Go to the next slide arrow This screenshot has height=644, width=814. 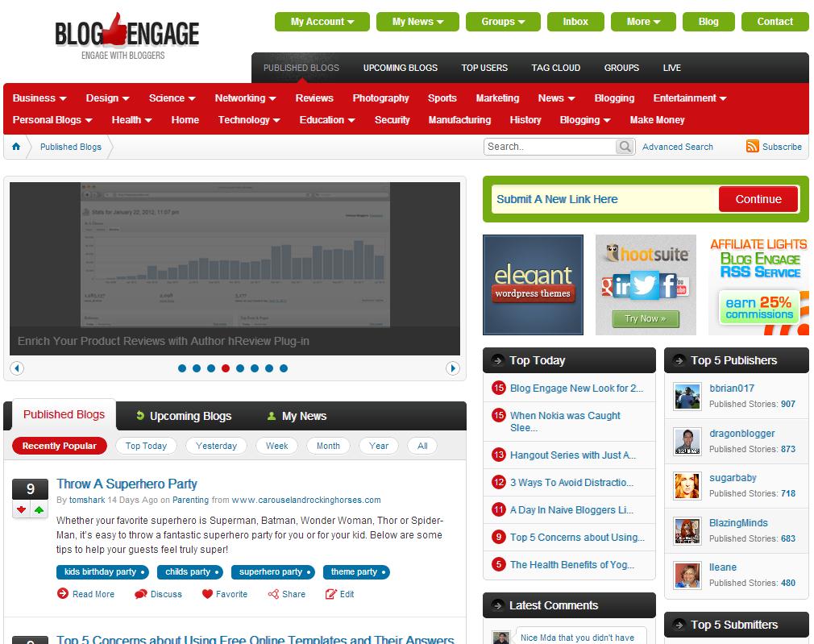[x=453, y=368]
